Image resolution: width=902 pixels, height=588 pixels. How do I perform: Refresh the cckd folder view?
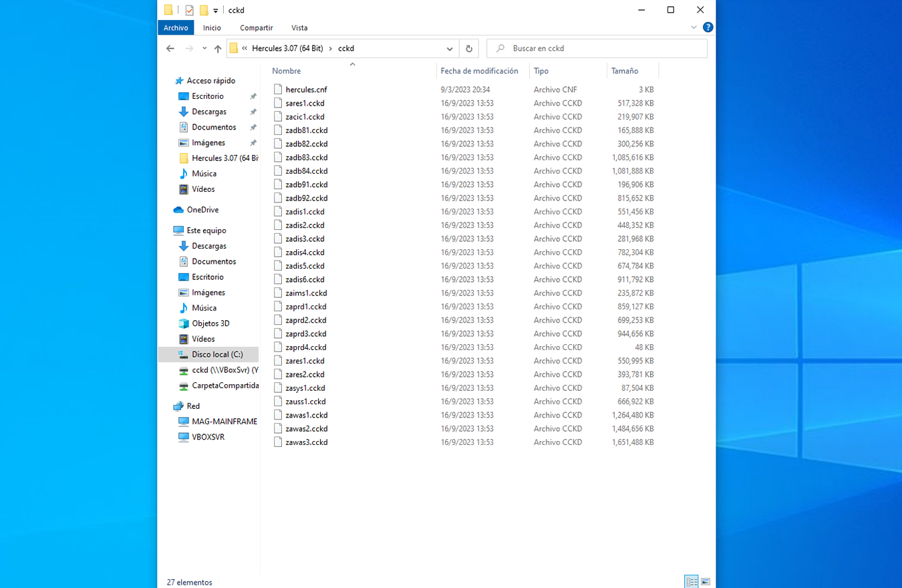coord(469,49)
